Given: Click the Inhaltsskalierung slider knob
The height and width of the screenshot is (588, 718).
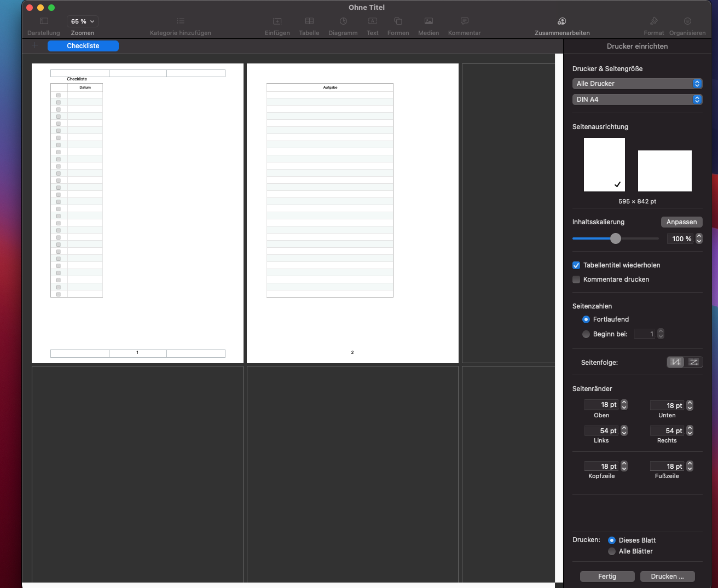Looking at the screenshot, I should coord(616,238).
